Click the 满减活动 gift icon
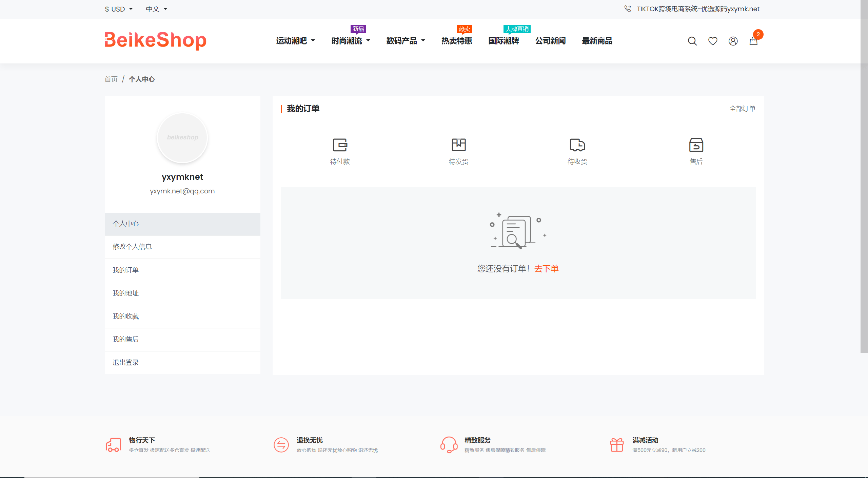The width and height of the screenshot is (868, 478). [617, 445]
